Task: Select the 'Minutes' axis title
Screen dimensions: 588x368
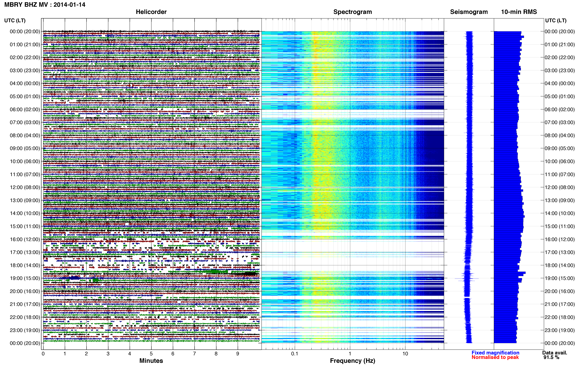Action: click(151, 361)
